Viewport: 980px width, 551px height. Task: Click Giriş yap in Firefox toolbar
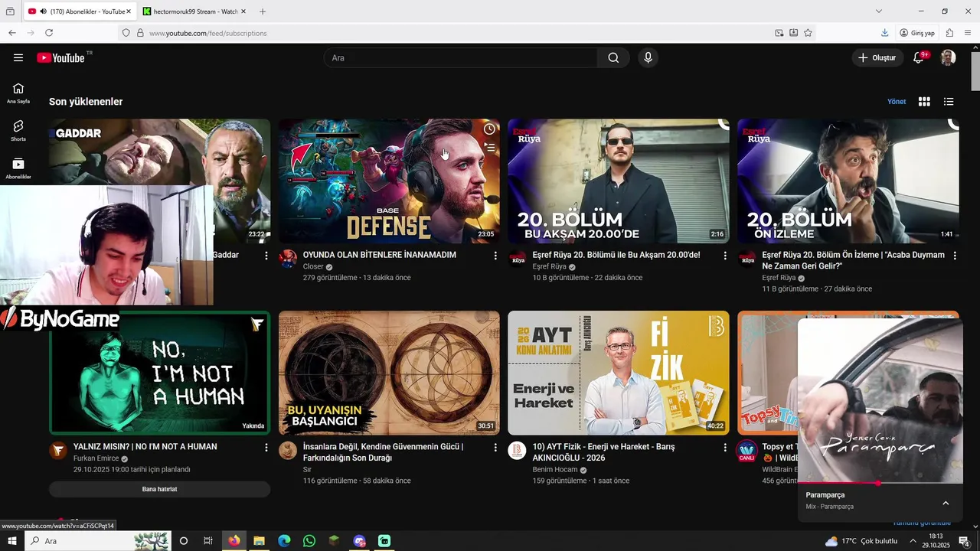point(917,33)
